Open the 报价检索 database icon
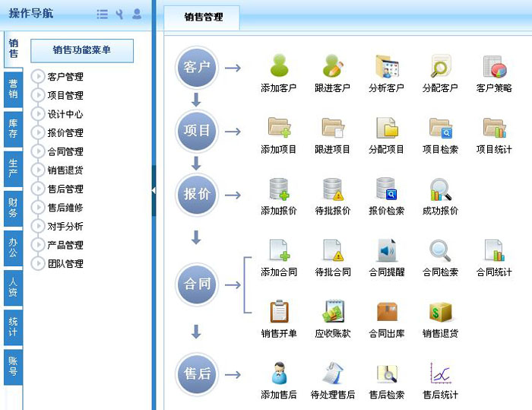 tap(387, 189)
